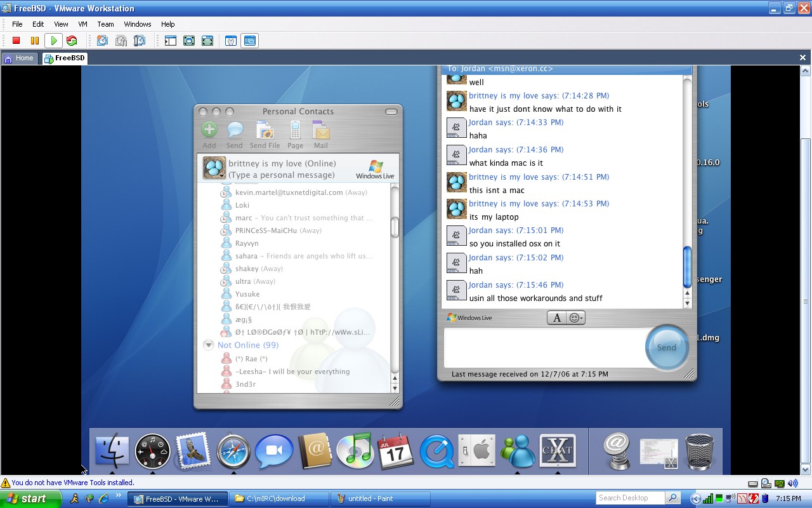The image size is (812, 508).
Task: Select the FreeBSD tab
Action: tap(64, 58)
